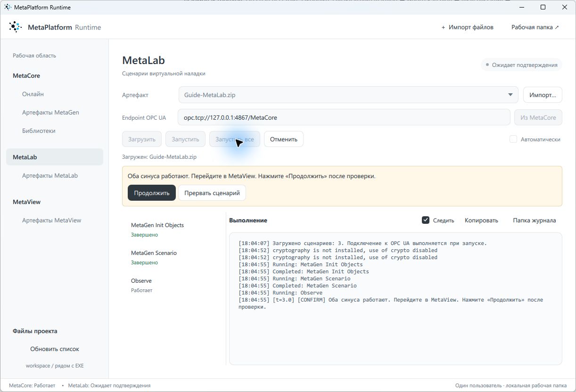
Task: Open MetaCore section in sidebar
Action: pos(26,75)
